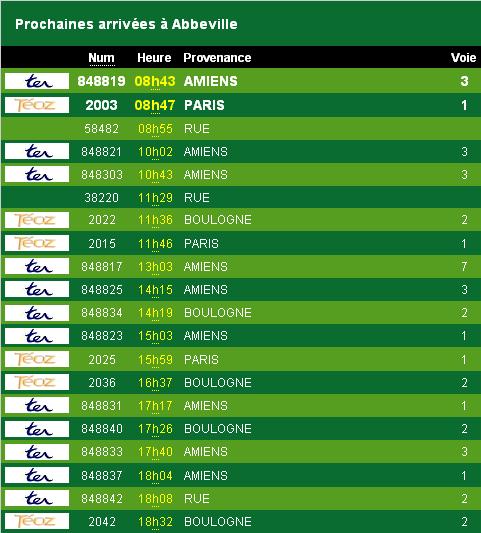Click the Téoz logo for train 2036

click(x=37, y=382)
